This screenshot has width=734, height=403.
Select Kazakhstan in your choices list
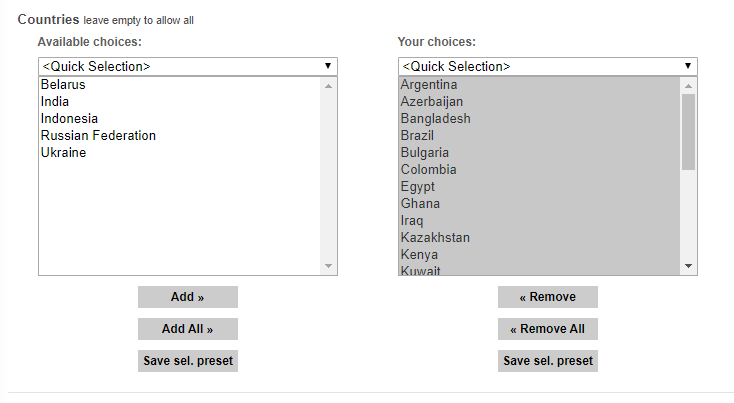pyautogui.click(x=435, y=238)
